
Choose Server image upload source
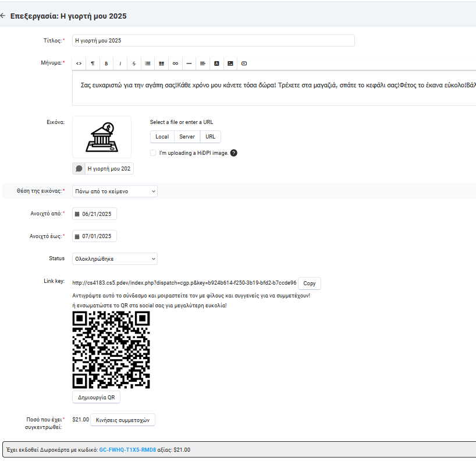click(x=187, y=137)
